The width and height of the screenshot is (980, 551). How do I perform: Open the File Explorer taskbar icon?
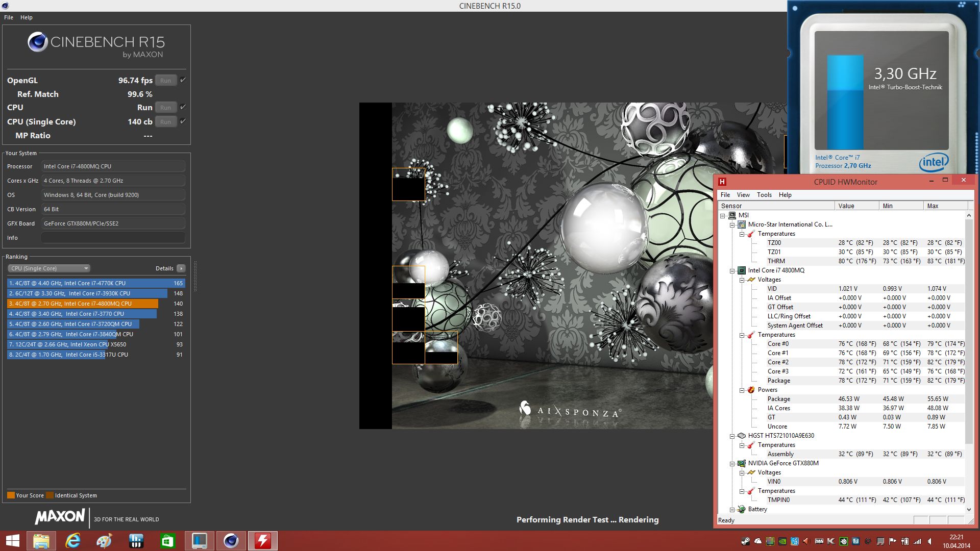(41, 541)
